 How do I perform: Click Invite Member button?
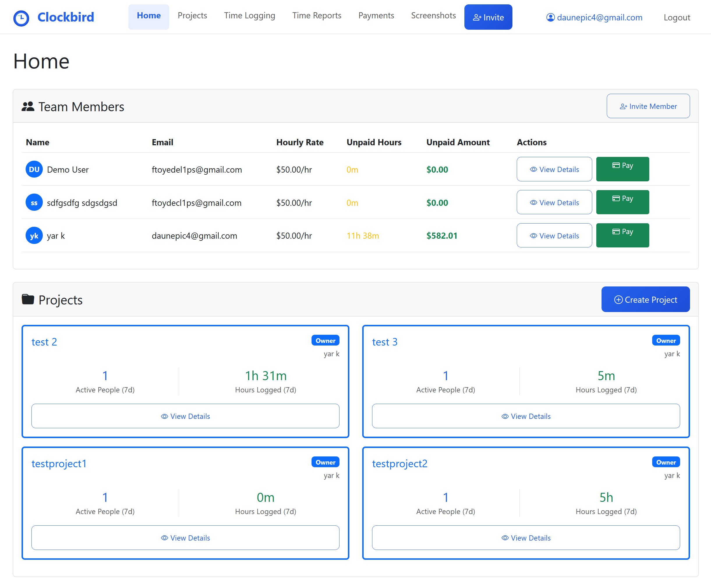coord(648,106)
